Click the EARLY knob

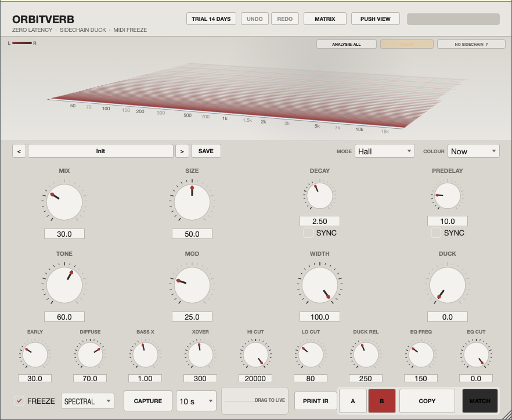[35, 354]
